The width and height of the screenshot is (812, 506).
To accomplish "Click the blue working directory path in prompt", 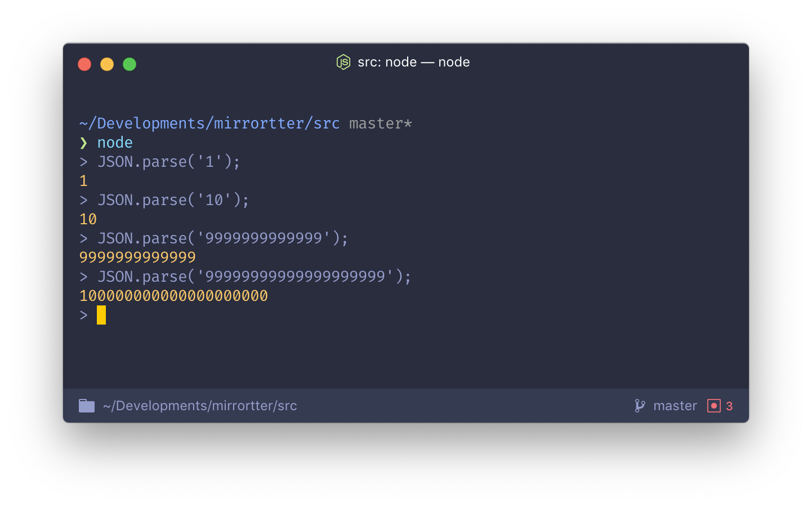I will pos(209,123).
